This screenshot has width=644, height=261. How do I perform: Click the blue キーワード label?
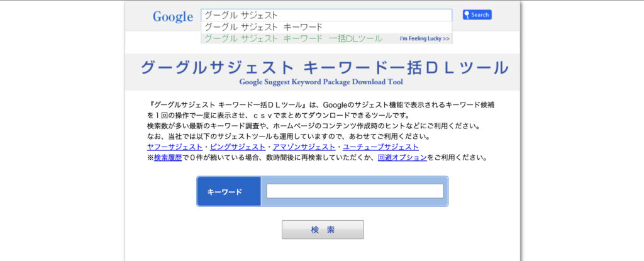coord(229,192)
